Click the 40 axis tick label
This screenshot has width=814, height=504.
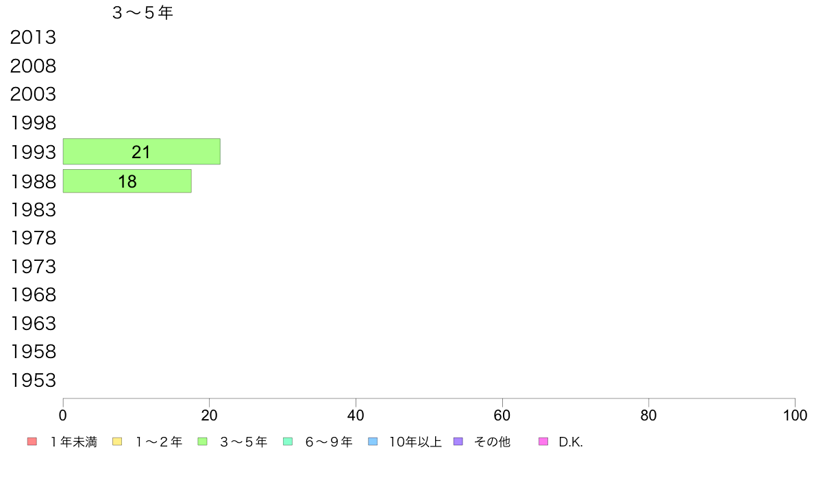[x=356, y=415]
